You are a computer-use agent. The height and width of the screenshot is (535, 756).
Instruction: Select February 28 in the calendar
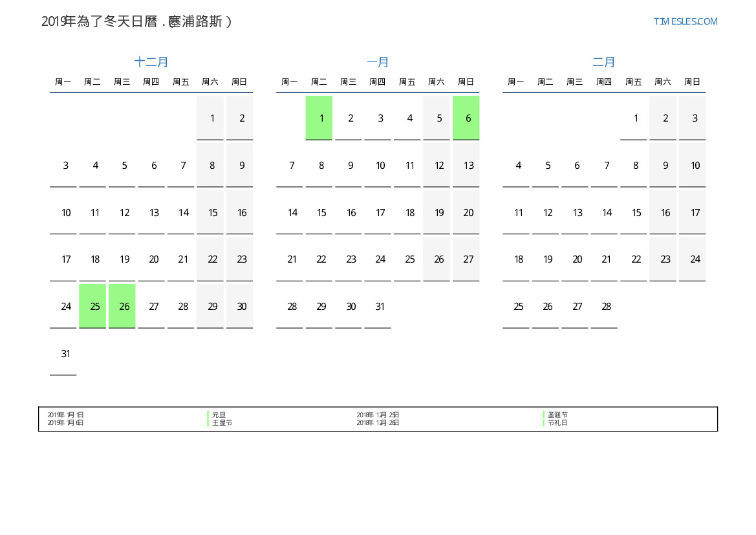(606, 306)
